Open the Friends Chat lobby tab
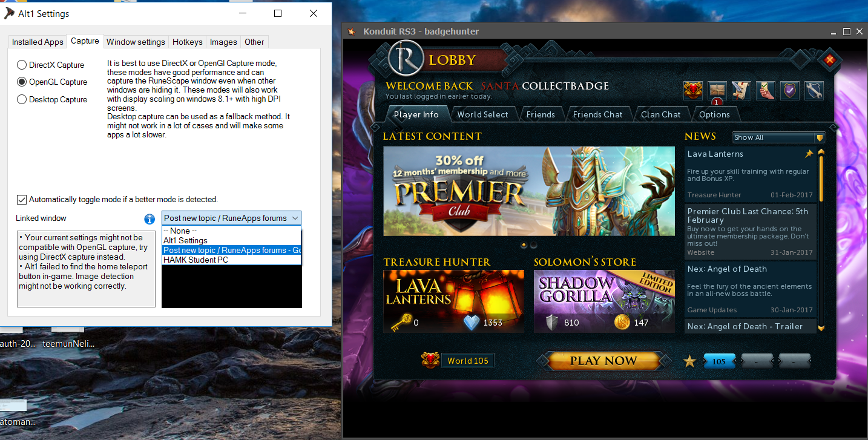This screenshot has width=868, height=440. point(598,114)
